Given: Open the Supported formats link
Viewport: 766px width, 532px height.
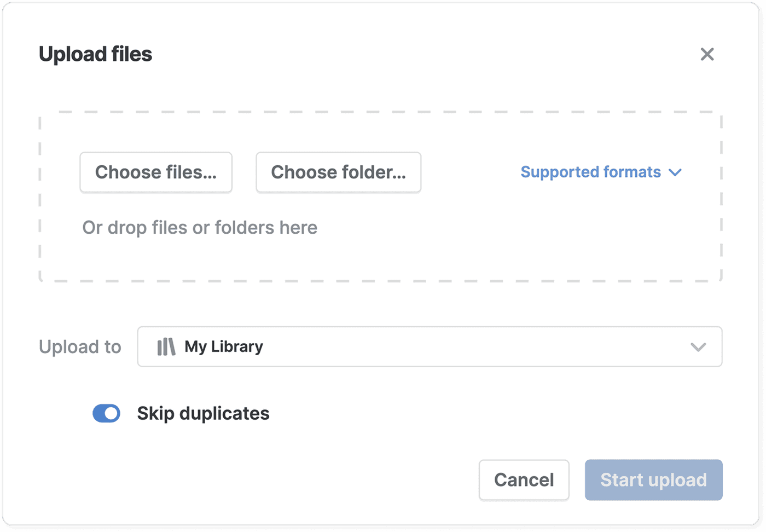Looking at the screenshot, I should pos(590,172).
